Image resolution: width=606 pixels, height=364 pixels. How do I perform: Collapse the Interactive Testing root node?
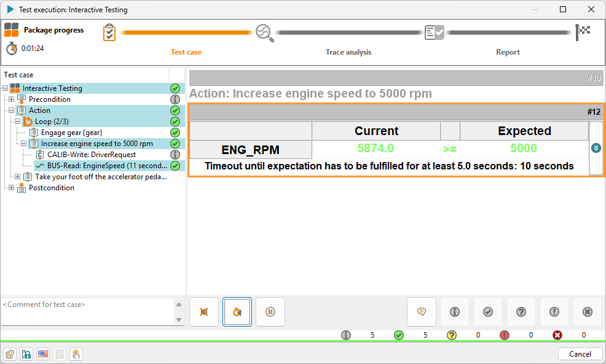(6, 88)
